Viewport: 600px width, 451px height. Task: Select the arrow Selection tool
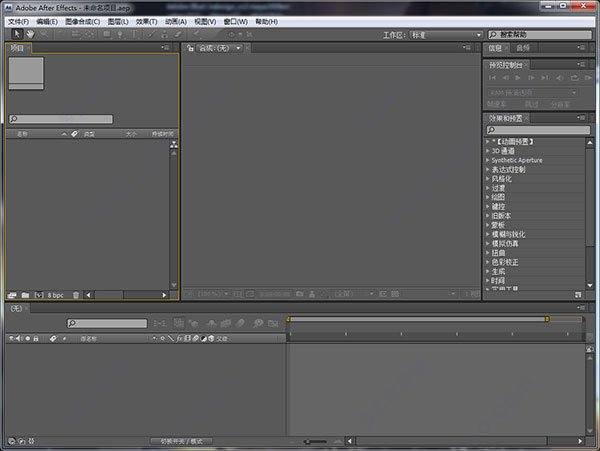(17, 34)
